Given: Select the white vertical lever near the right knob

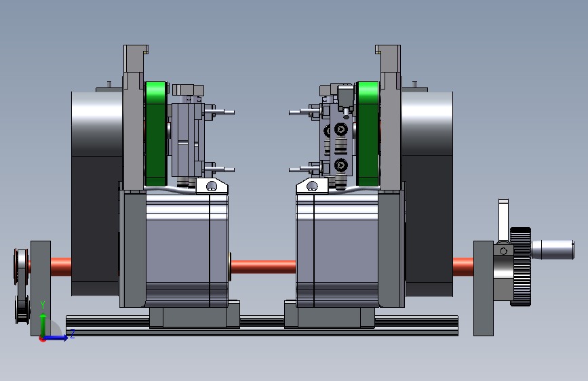Looking at the screenshot, I should (504, 221).
